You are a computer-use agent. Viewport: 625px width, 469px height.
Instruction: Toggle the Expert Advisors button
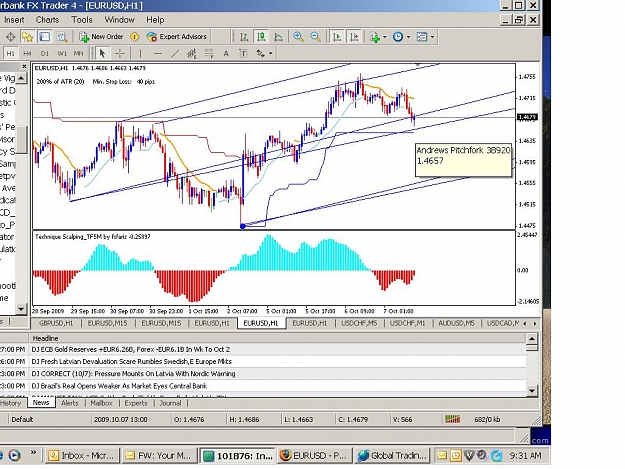point(176,37)
